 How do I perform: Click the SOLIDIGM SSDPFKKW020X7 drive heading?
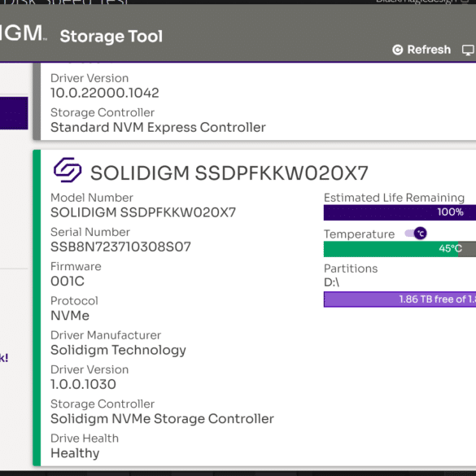(x=229, y=173)
